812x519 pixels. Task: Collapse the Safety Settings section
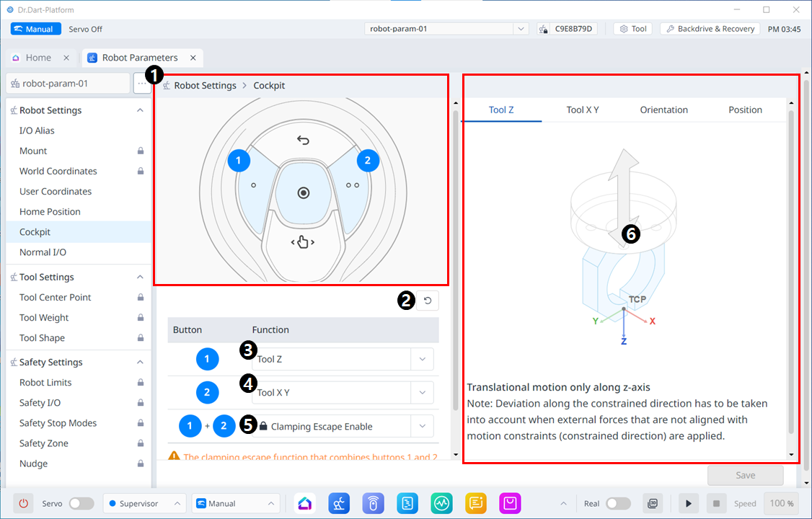(x=140, y=362)
